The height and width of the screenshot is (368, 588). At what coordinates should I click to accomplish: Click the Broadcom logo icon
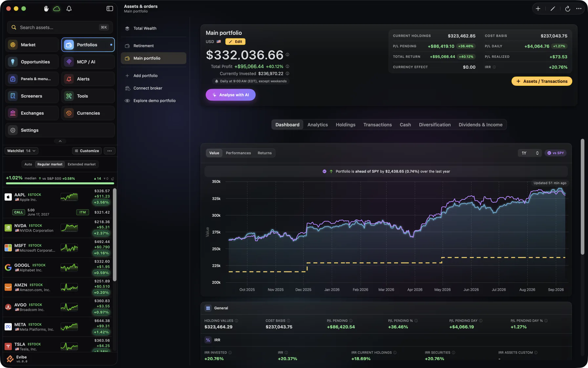tap(8, 307)
